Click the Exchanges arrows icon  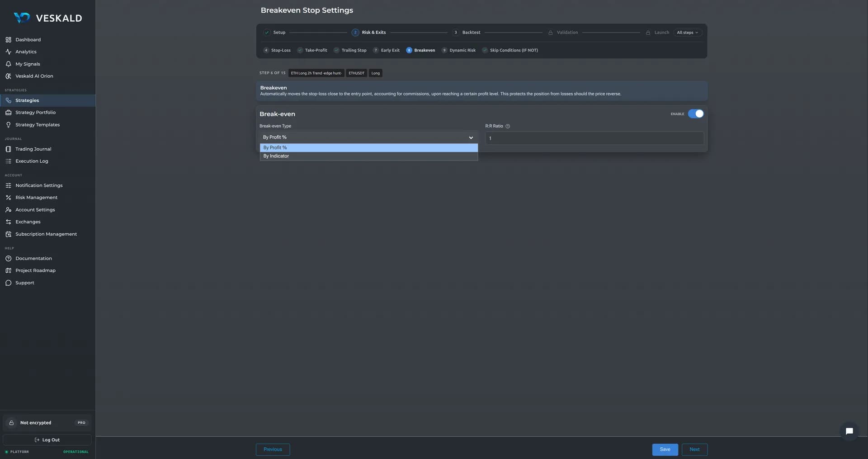pyautogui.click(x=8, y=222)
